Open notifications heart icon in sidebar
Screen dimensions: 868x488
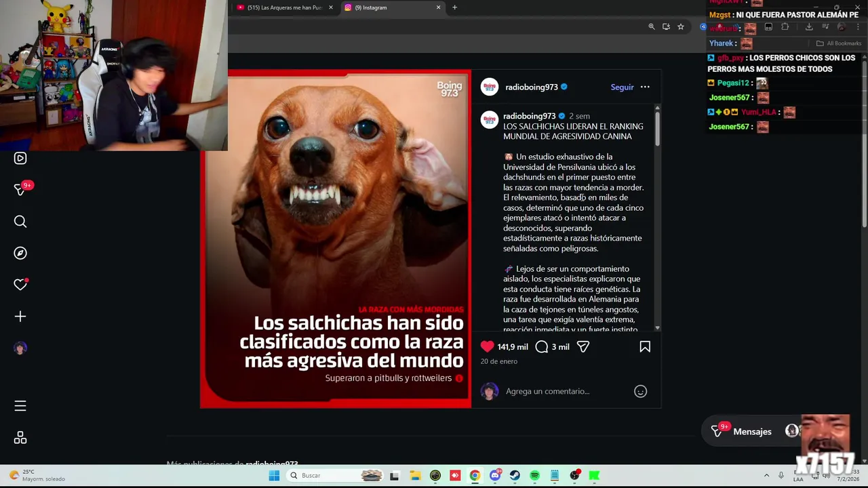[20, 285]
